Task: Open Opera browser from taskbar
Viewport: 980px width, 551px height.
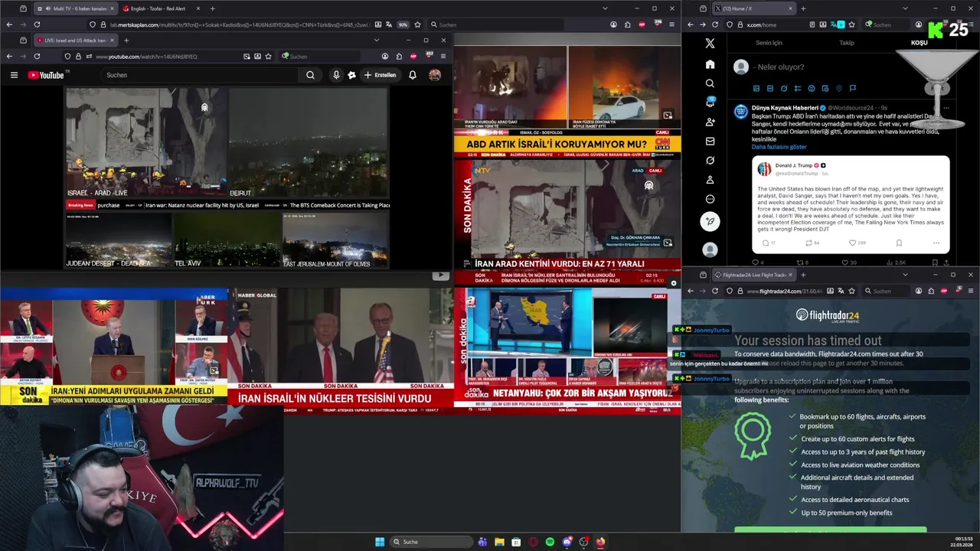Action: 533,542
